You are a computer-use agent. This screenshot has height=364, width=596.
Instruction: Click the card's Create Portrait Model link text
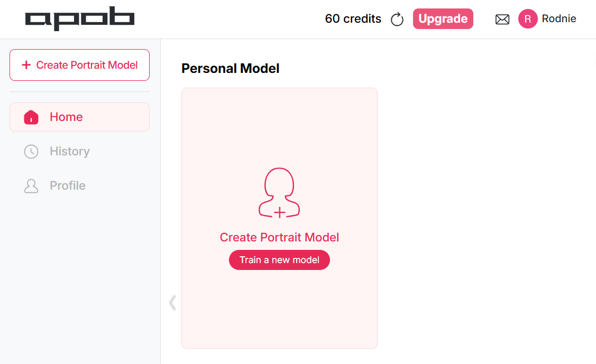click(x=279, y=238)
